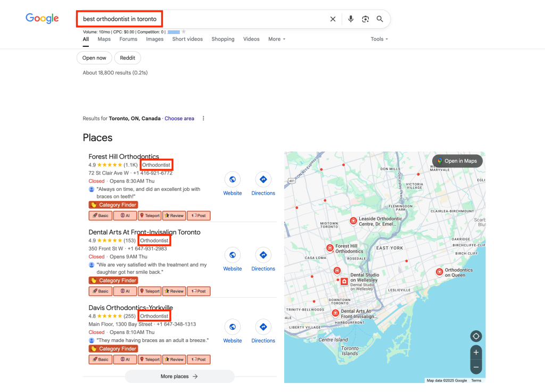The image size is (545, 392).
Task: Open Website icon for Forest Hill Orthodontics
Action: pos(233,179)
